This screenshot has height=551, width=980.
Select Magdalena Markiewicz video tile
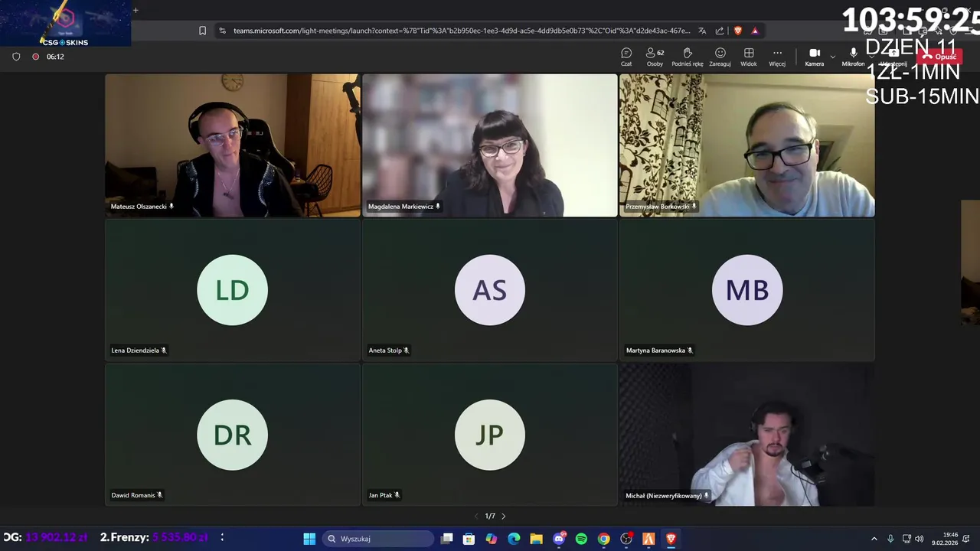489,145
